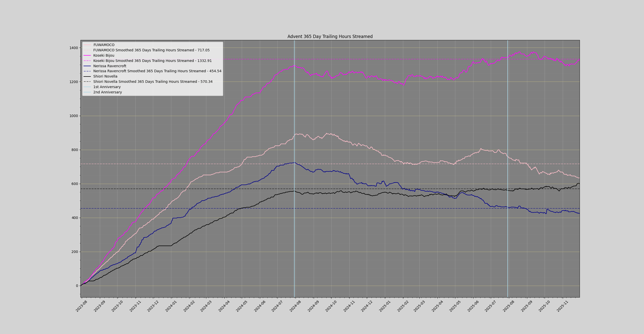
Task: Click the 2023-08 x-axis date label
Action: 82,306
